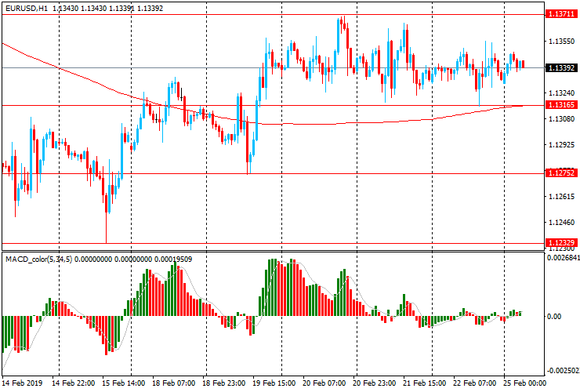Select the red 1.13711 resistance price label

[561, 14]
